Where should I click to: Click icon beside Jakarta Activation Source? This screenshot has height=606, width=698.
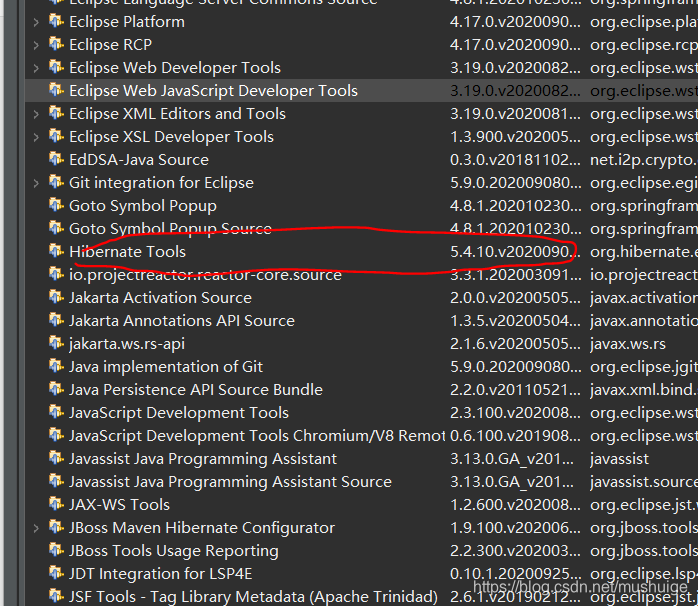pyautogui.click(x=56, y=297)
